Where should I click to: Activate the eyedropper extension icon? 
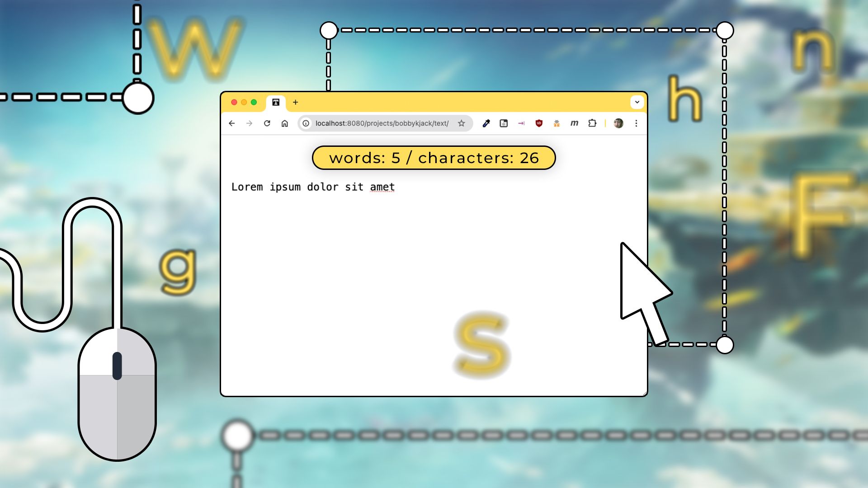[x=486, y=123]
